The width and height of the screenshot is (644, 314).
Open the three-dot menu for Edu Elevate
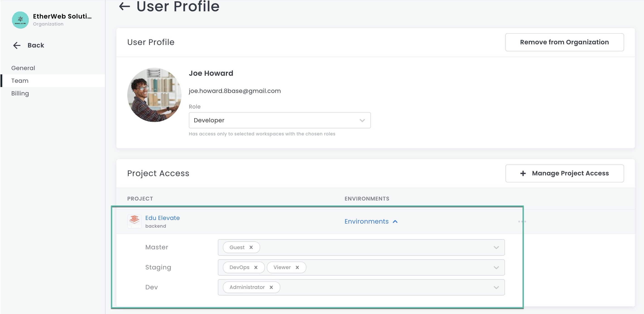click(522, 221)
